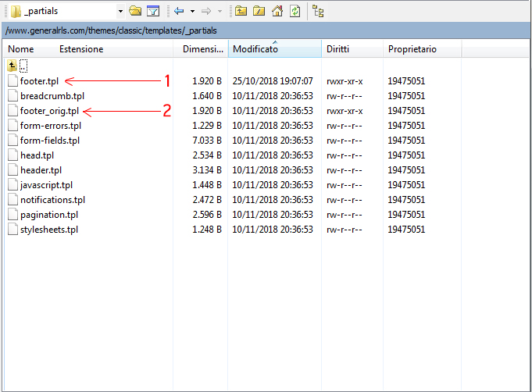Toggle the directory tree view icon

point(318,11)
